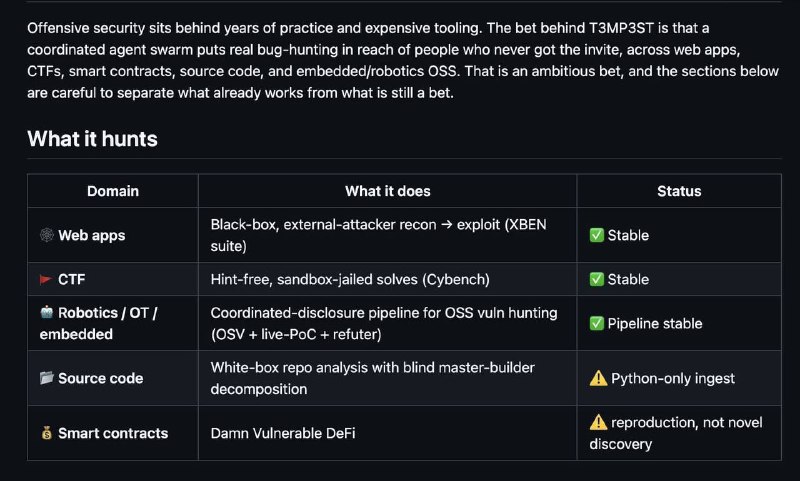Click the money bag icon beside Smart contracts
800x481 pixels.
coord(46,433)
